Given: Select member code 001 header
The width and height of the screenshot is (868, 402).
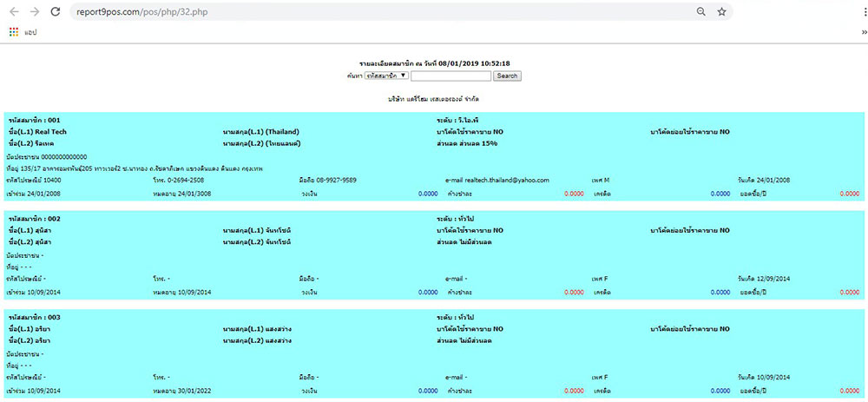Looking at the screenshot, I should (34, 120).
